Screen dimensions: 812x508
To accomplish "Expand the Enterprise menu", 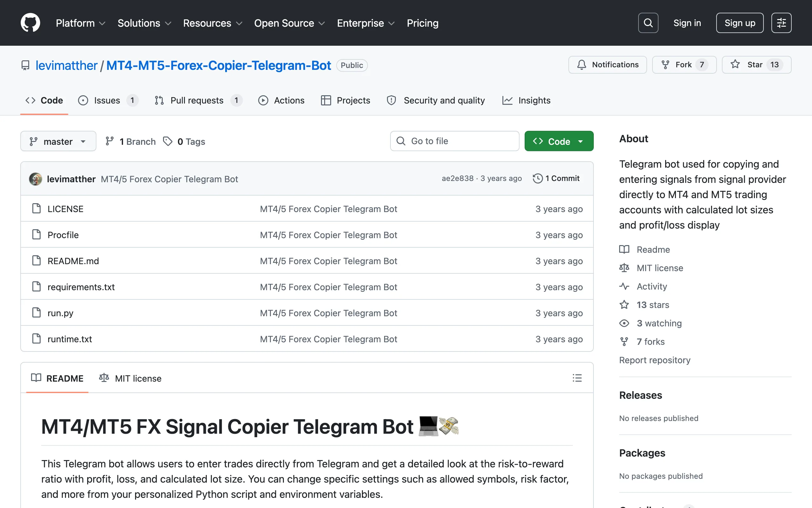I will [x=366, y=23].
